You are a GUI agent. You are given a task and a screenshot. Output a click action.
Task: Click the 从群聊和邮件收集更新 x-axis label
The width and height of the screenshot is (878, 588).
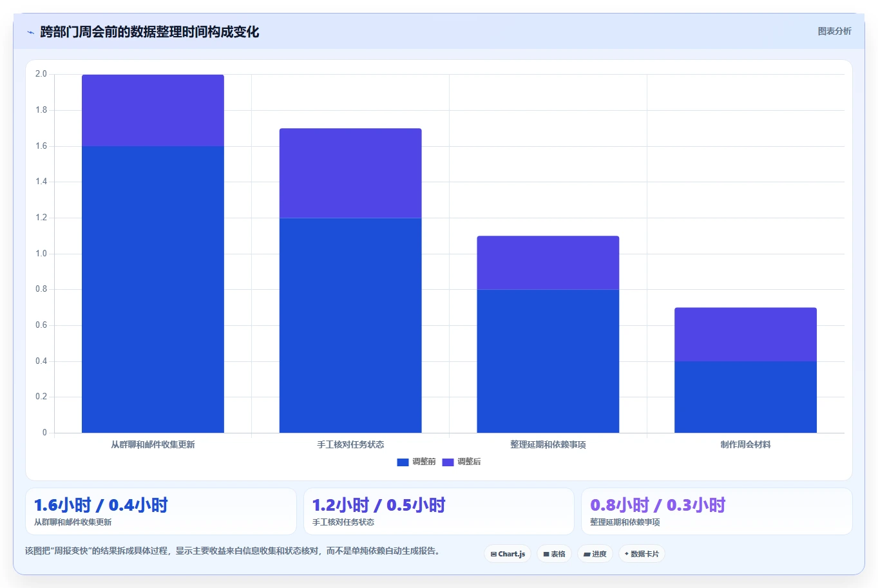[153, 444]
